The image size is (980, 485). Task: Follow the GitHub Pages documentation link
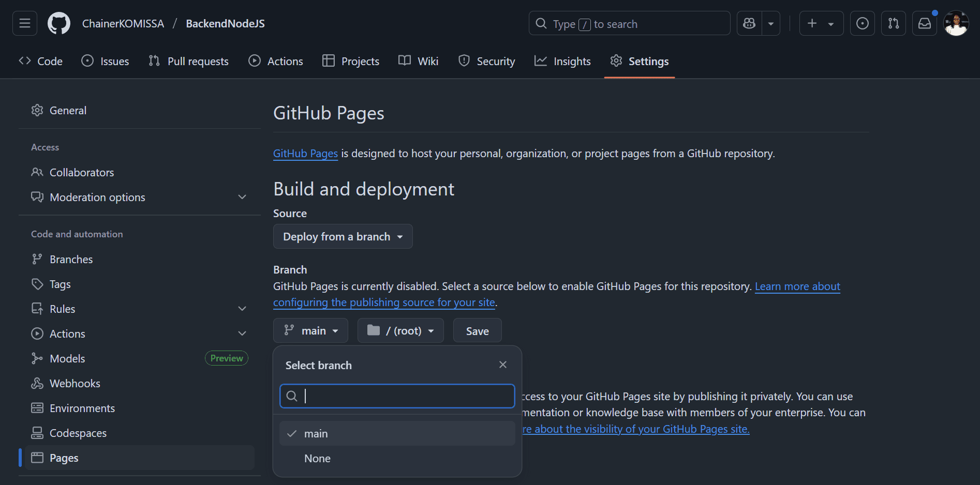(x=305, y=153)
